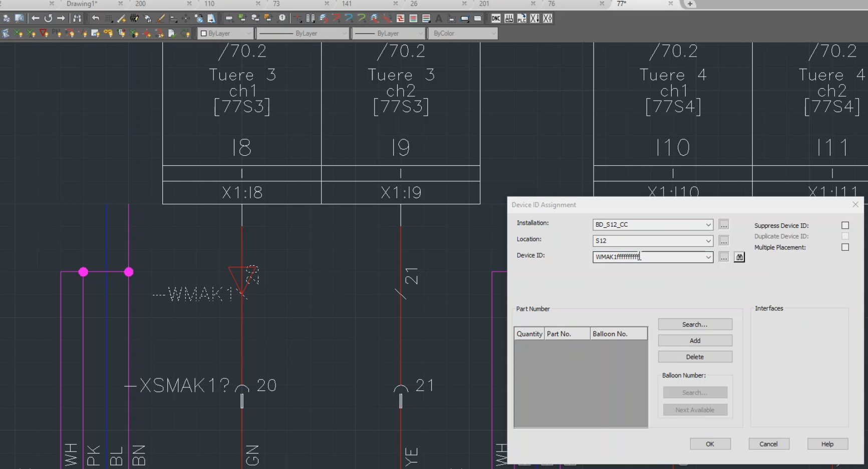This screenshot has height=469, width=868.
Task: Click the Help button
Action: click(x=827, y=444)
